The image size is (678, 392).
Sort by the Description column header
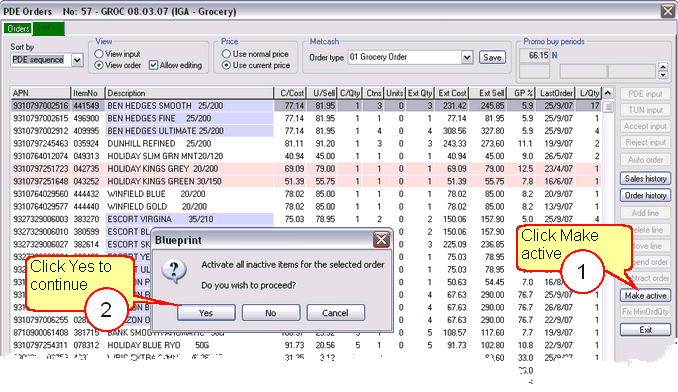click(x=189, y=93)
